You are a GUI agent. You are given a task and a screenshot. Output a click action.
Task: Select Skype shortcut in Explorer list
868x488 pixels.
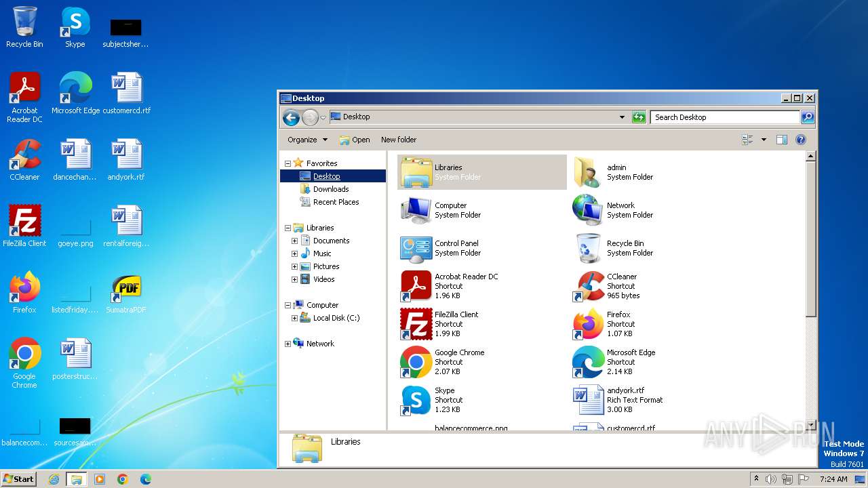(416, 400)
